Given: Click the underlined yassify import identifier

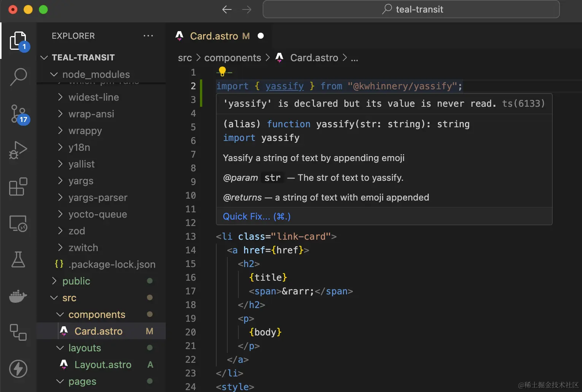Looking at the screenshot, I should (284, 86).
